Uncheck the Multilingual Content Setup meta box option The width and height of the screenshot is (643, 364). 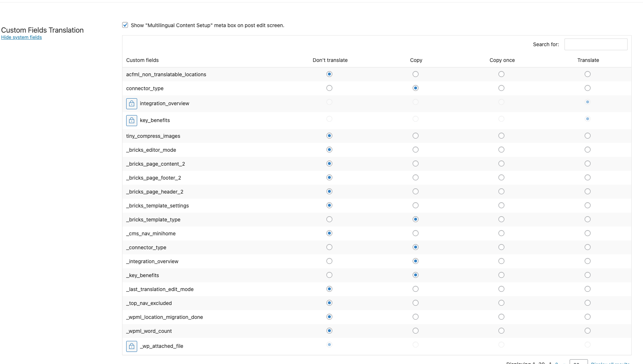click(125, 25)
